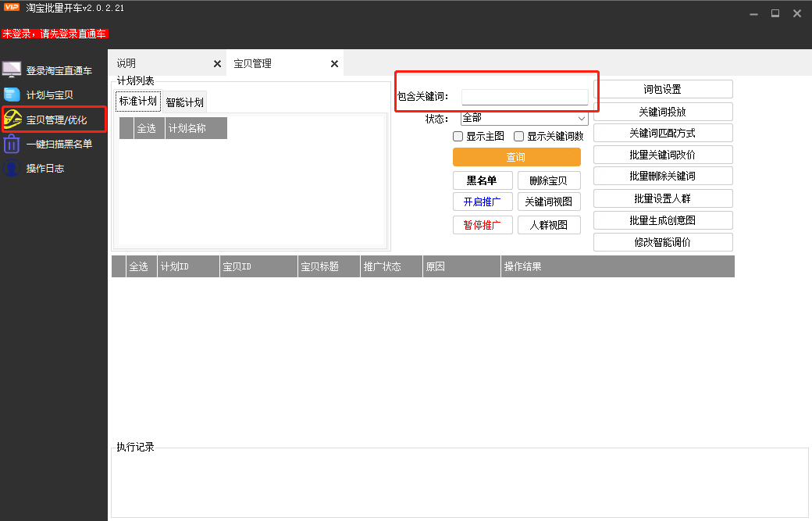Click 全选 header in the results table
This screenshot has height=521, width=812.
tap(141, 266)
